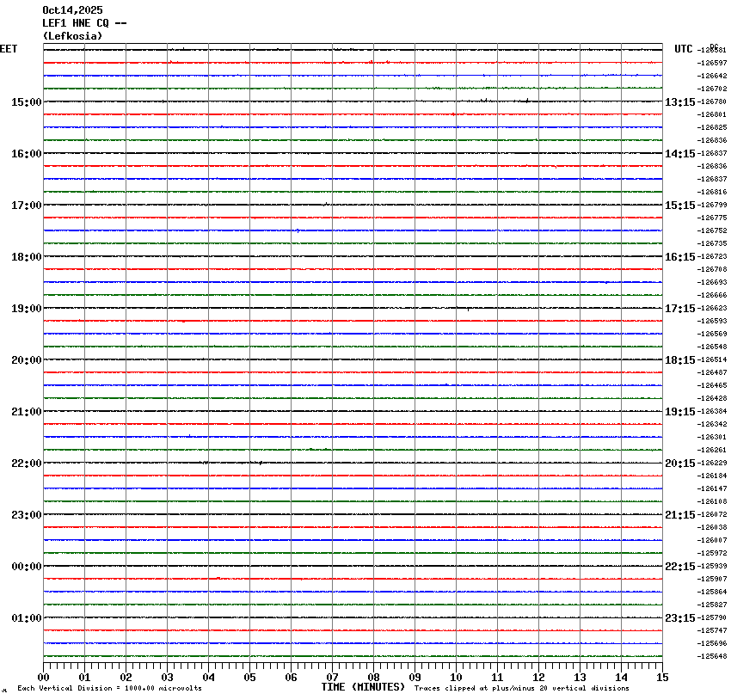Click the Traces clipped footer note
The image size is (731, 700).
click(x=521, y=688)
